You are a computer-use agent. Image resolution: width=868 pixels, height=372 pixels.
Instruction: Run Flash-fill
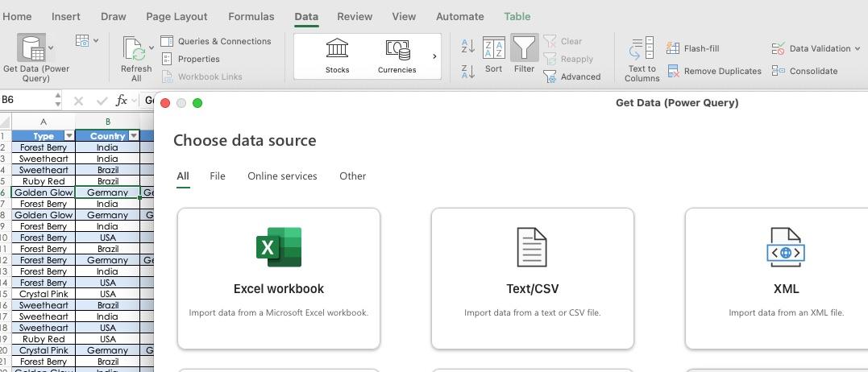coord(692,48)
